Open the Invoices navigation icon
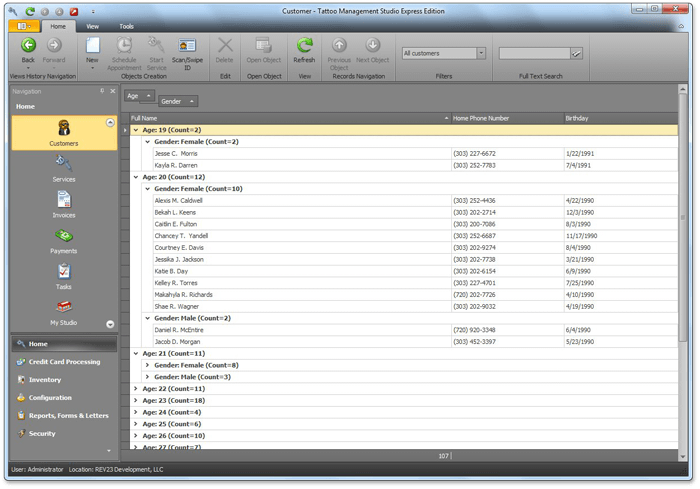700x489 pixels. tap(64, 199)
